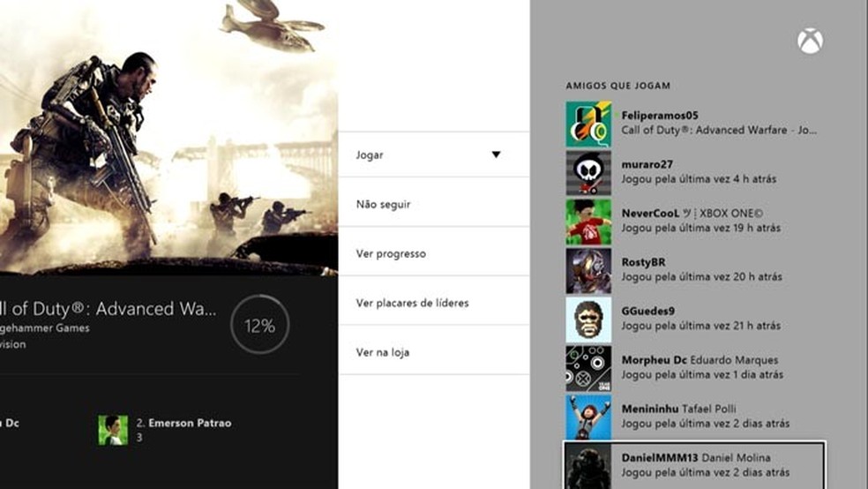Select RostyBR friend name
Image resolution: width=868 pixels, height=489 pixels.
click(x=643, y=262)
